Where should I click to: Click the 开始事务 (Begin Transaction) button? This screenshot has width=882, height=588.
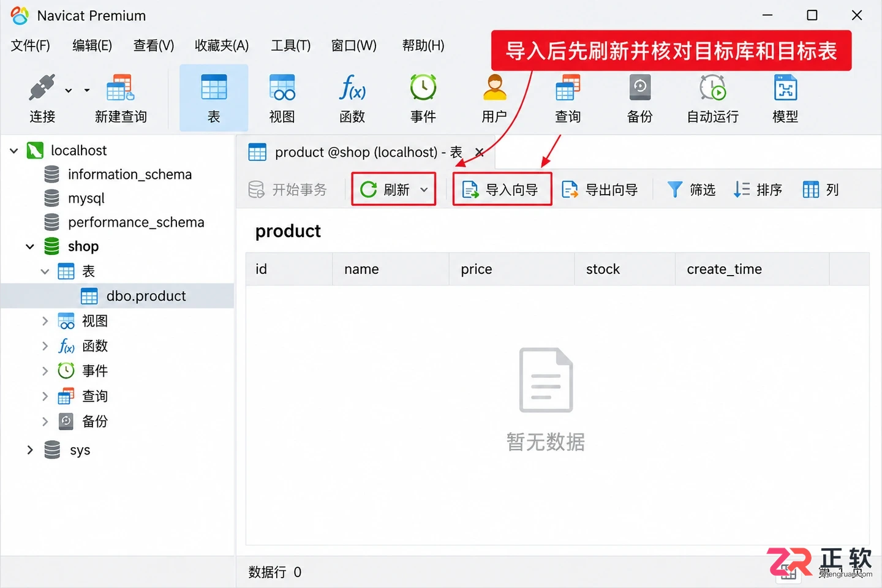287,190
